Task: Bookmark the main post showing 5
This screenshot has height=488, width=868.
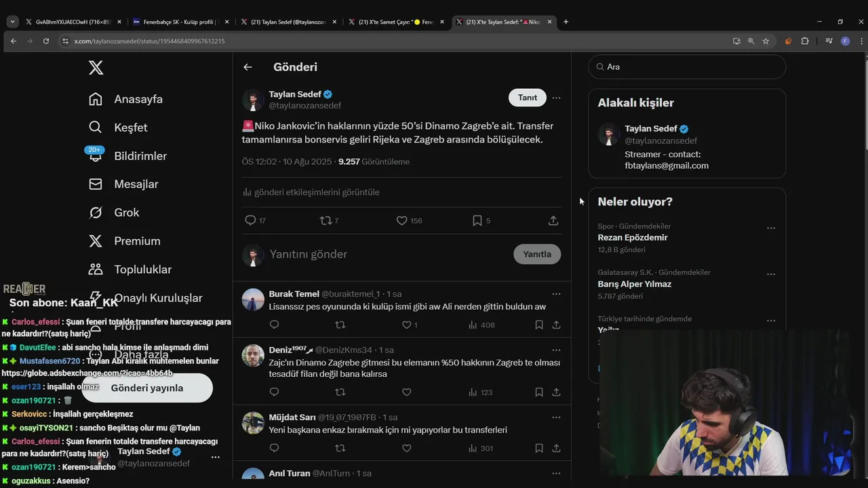Action: pos(477,220)
